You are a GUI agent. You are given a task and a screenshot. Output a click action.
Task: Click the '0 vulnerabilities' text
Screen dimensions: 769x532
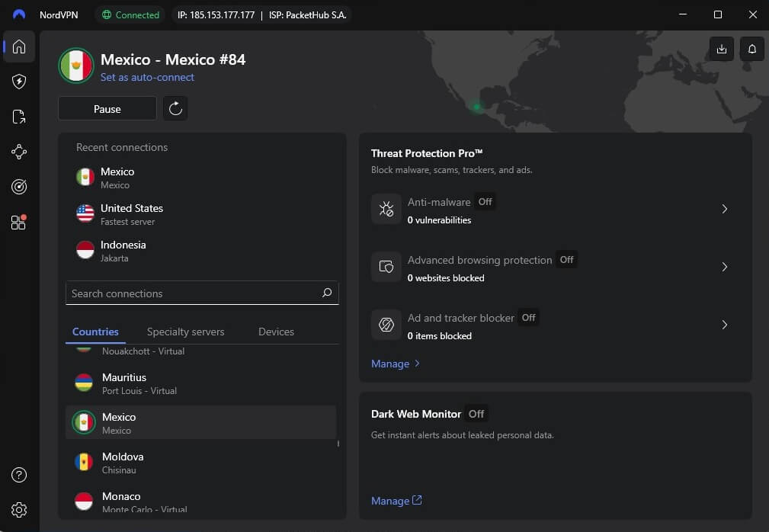click(439, 220)
